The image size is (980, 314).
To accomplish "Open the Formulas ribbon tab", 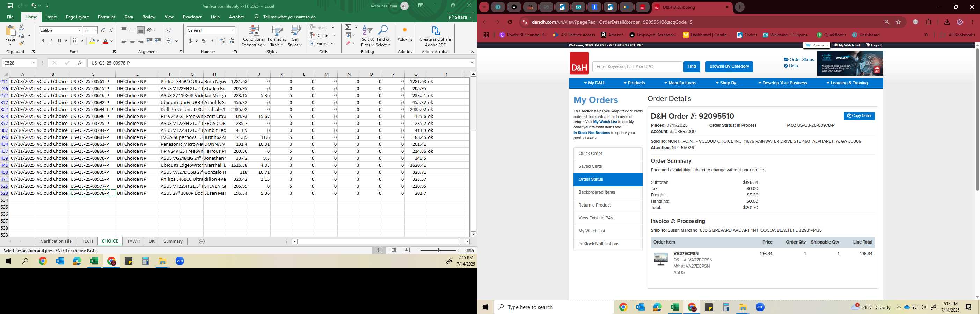I will click(107, 17).
